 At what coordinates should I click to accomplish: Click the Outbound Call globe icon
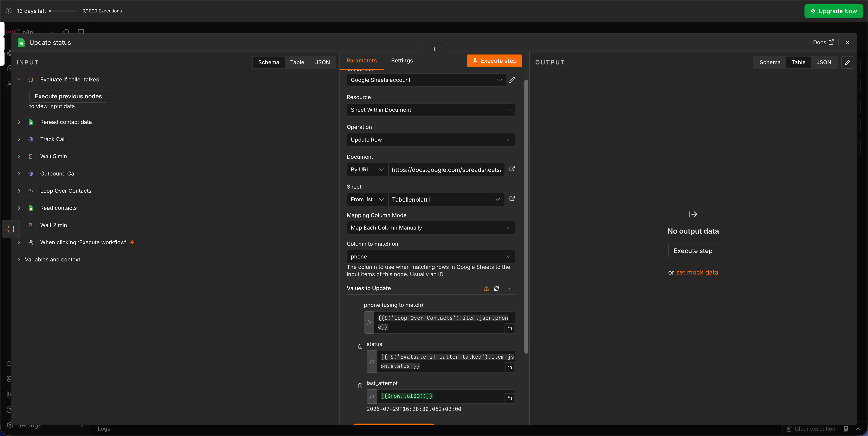pos(31,174)
